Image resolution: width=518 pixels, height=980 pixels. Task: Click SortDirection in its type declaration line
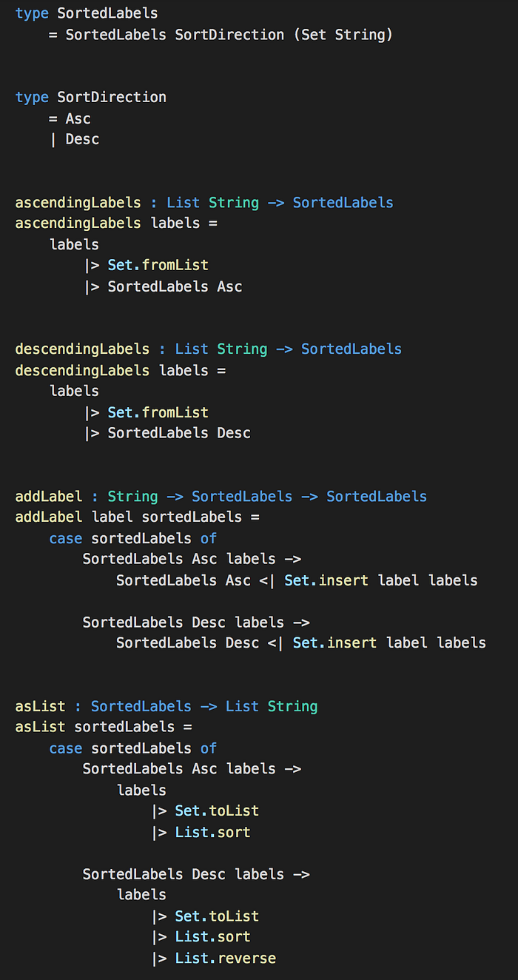point(112,97)
